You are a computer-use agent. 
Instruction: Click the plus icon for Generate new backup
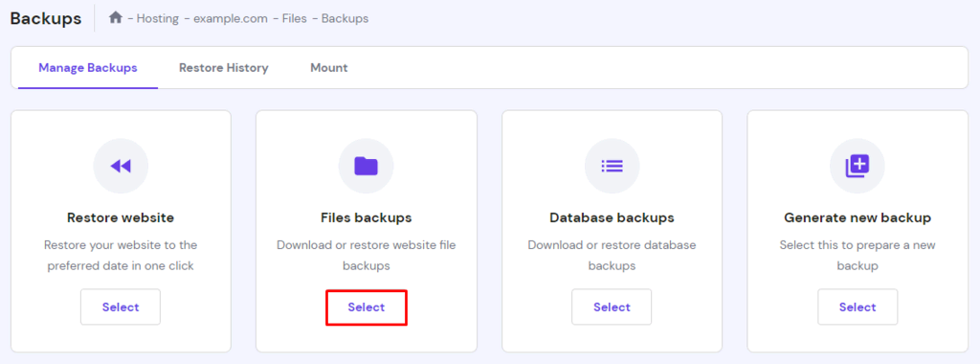(x=857, y=166)
